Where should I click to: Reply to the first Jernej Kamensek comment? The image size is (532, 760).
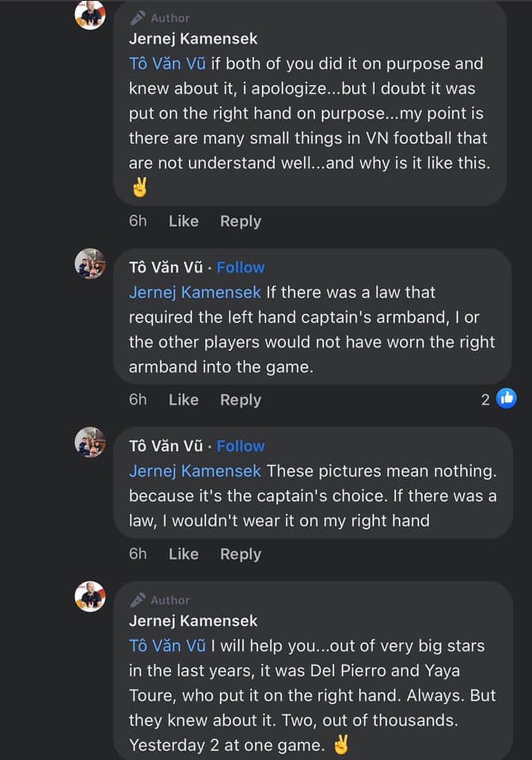241,221
